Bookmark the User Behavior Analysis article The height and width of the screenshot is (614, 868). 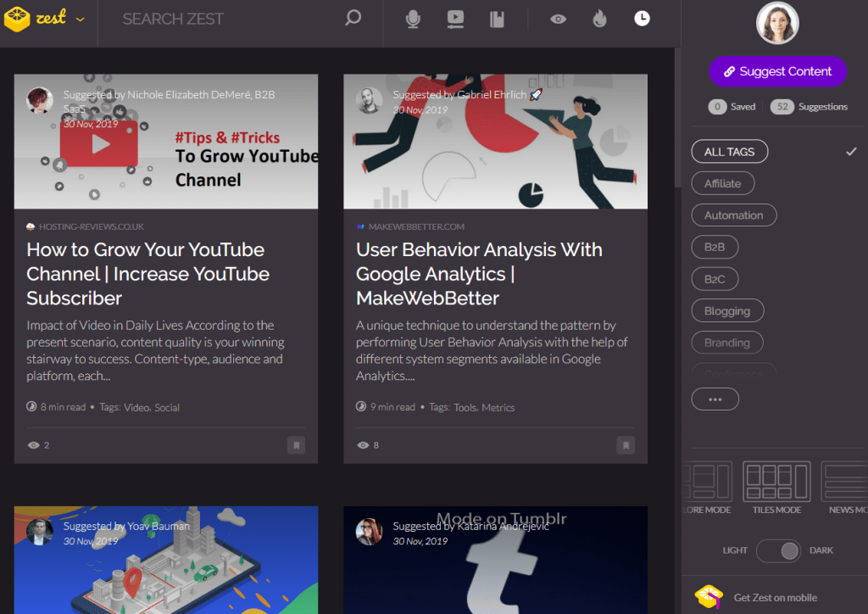[625, 444]
